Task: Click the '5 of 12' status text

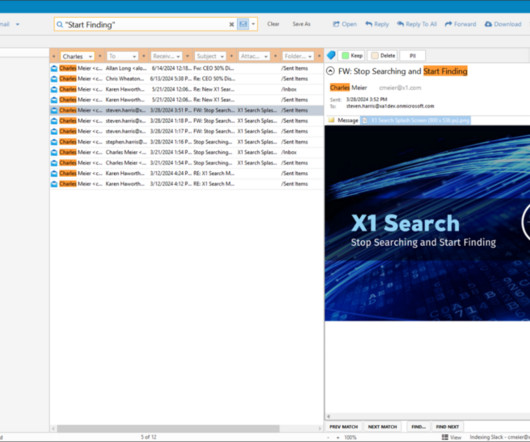Action: click(148, 437)
